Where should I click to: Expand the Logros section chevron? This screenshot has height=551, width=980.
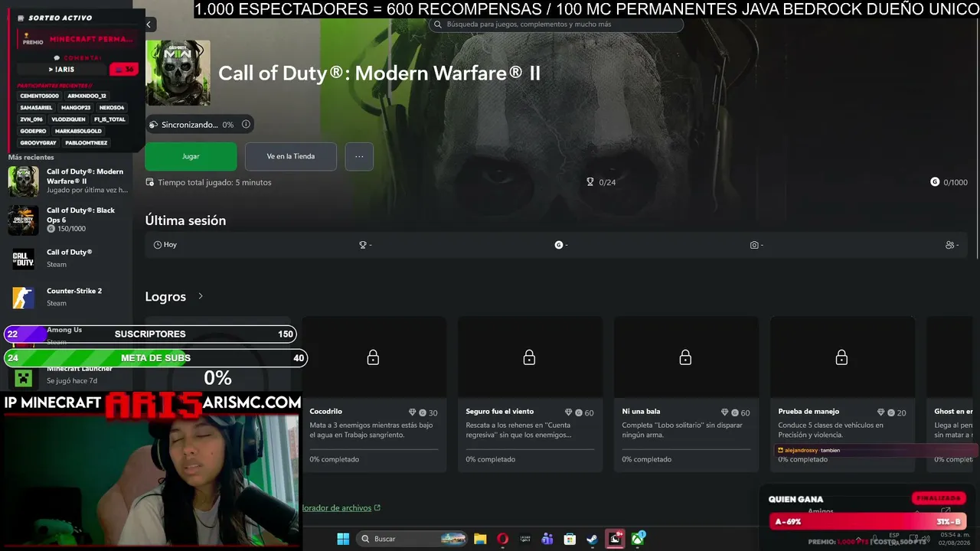[x=201, y=296]
